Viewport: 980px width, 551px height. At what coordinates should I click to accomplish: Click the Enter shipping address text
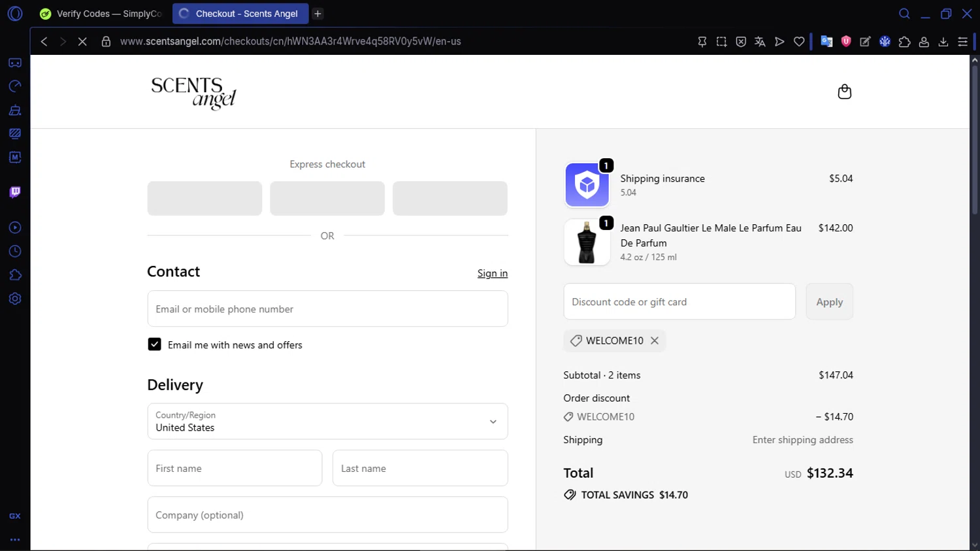coord(802,440)
